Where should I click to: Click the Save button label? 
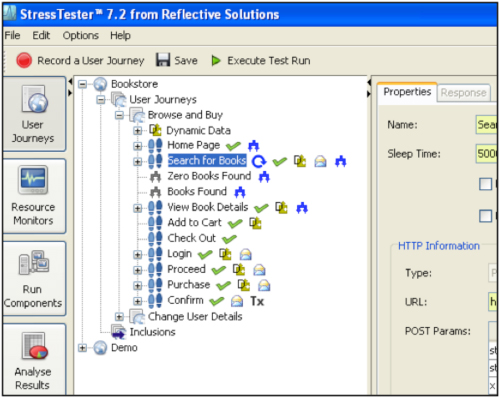186,61
